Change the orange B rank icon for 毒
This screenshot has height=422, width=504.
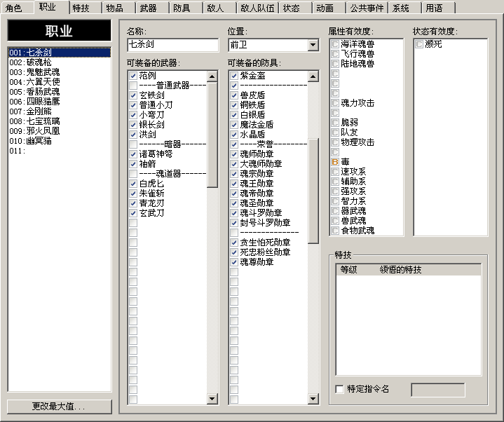click(335, 162)
